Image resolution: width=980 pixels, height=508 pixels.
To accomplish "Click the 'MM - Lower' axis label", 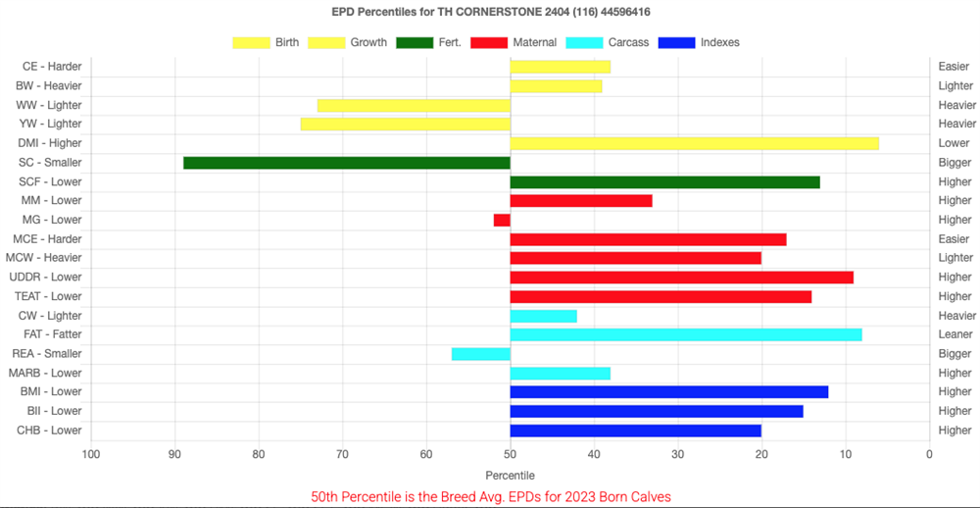I will click(53, 200).
